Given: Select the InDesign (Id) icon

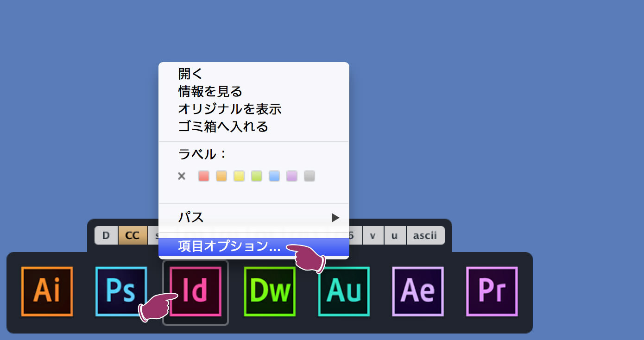Looking at the screenshot, I should point(196,291).
